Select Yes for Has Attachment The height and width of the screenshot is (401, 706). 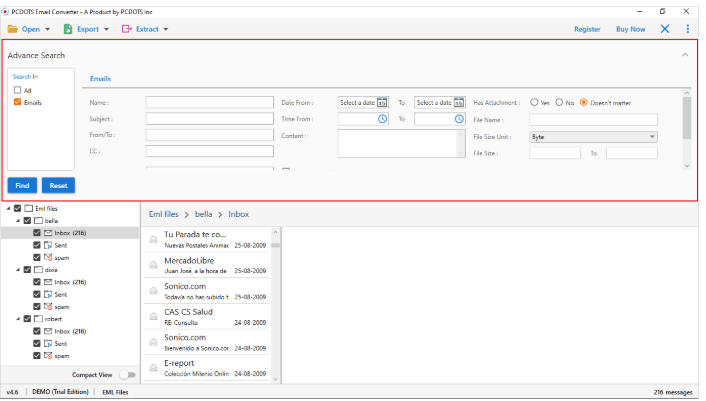[534, 103]
